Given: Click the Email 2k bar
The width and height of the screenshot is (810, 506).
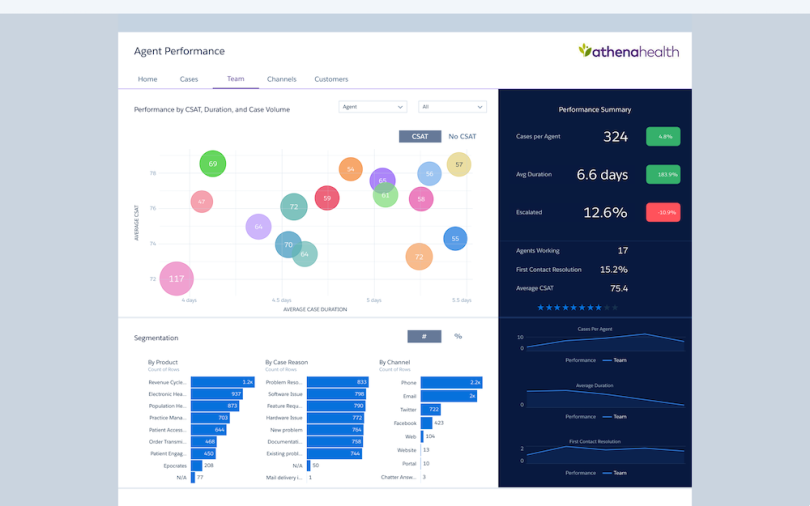Looking at the screenshot, I should point(449,396).
